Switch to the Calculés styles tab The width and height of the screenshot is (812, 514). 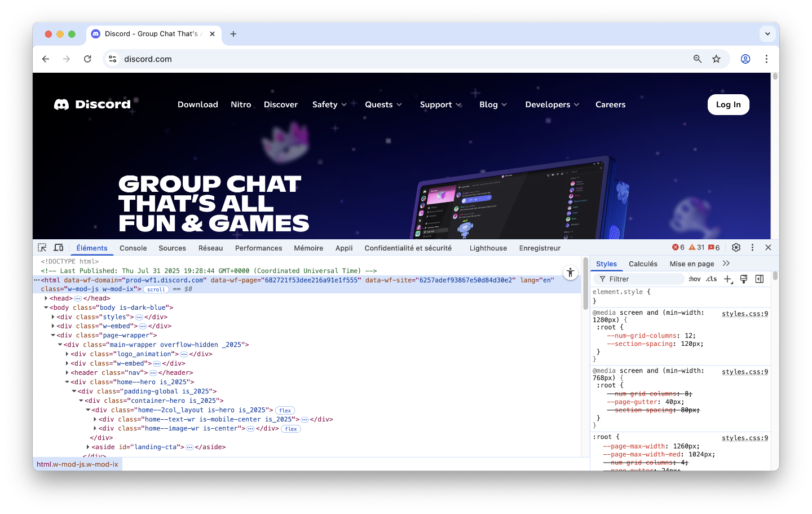tap(643, 264)
